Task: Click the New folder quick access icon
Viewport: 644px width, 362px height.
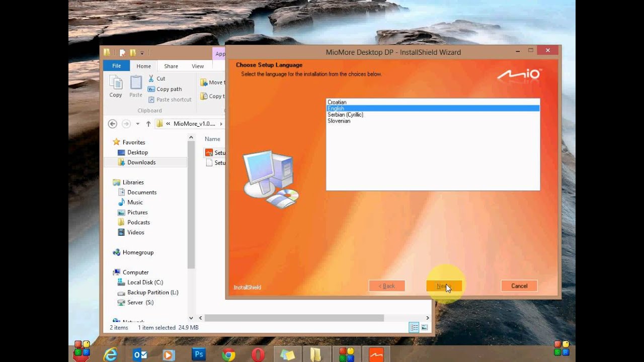Action: (133, 53)
